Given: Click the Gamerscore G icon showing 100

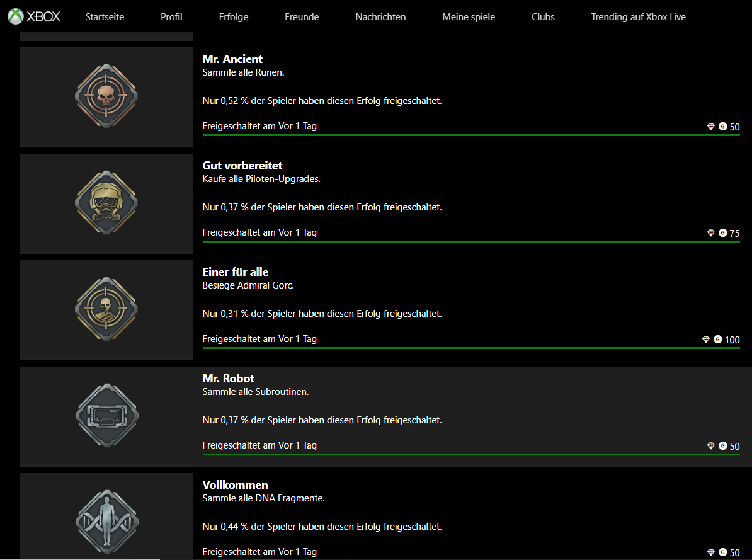Looking at the screenshot, I should pos(717,340).
